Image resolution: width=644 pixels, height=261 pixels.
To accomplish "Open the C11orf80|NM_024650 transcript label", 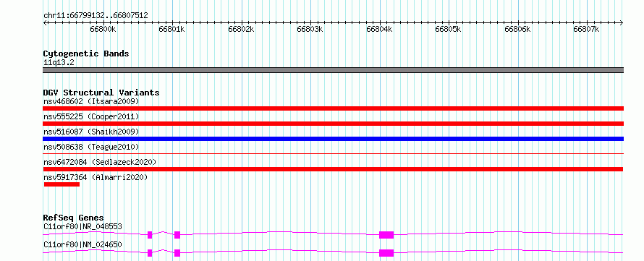I will point(82,245).
